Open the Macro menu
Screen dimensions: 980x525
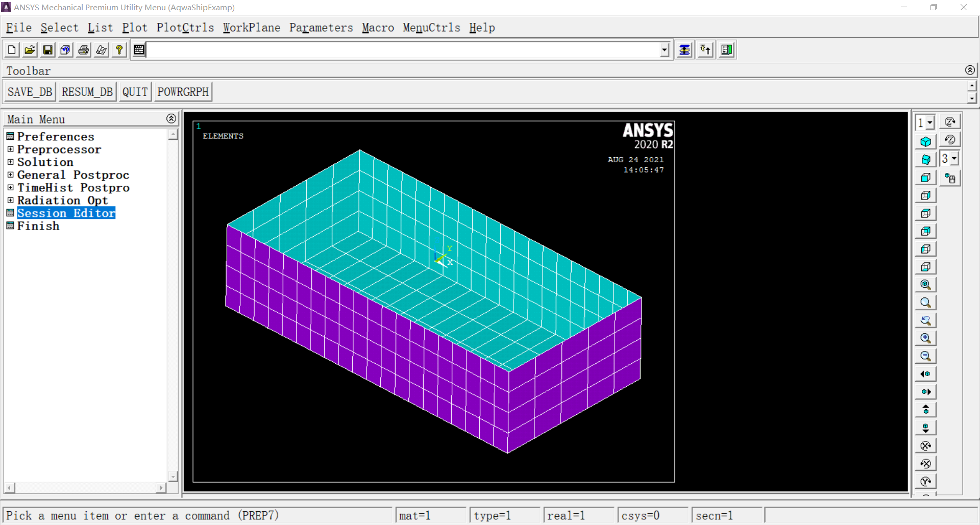point(378,28)
